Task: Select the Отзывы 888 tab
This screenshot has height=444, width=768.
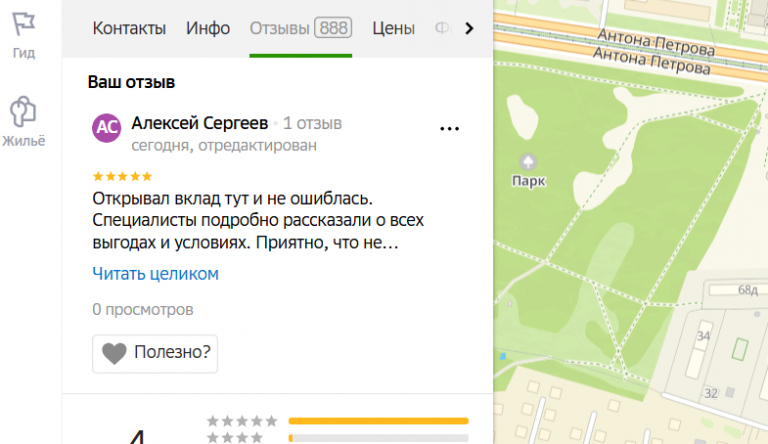Action: [x=301, y=28]
